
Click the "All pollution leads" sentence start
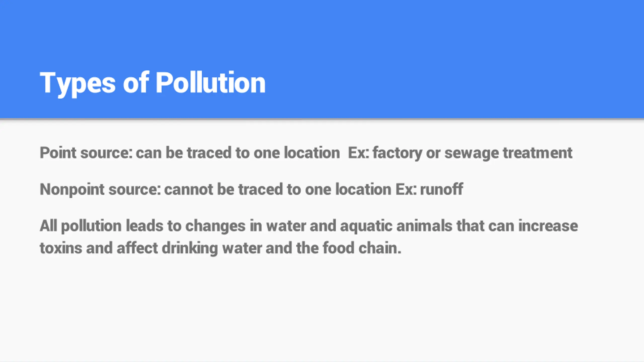(x=102, y=226)
